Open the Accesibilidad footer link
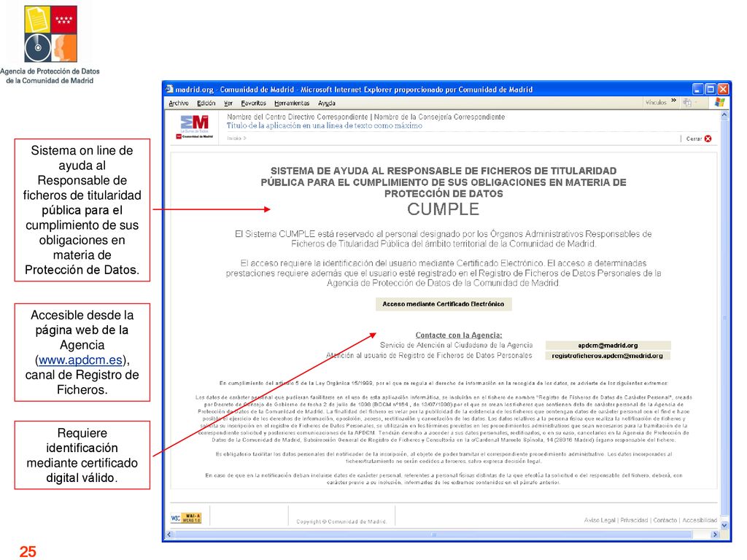 tap(700, 520)
